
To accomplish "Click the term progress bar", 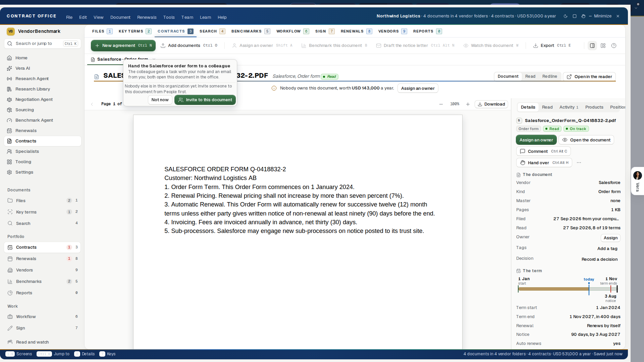I will coord(568,289).
